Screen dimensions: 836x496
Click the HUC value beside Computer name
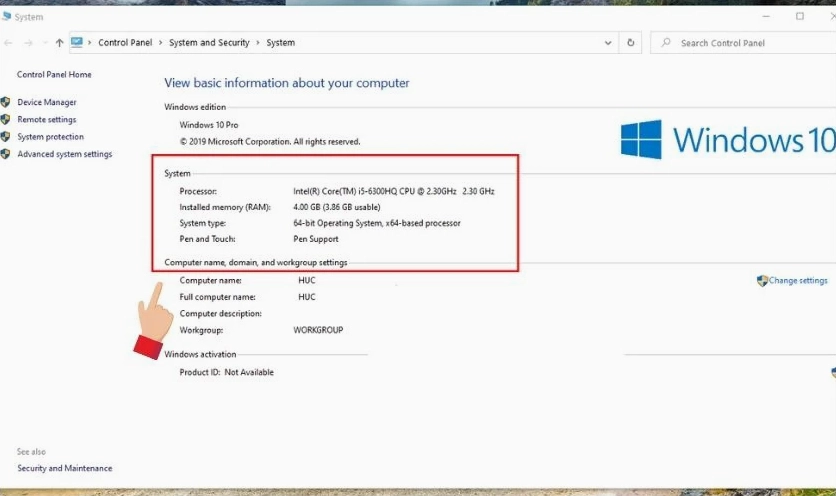[307, 280]
